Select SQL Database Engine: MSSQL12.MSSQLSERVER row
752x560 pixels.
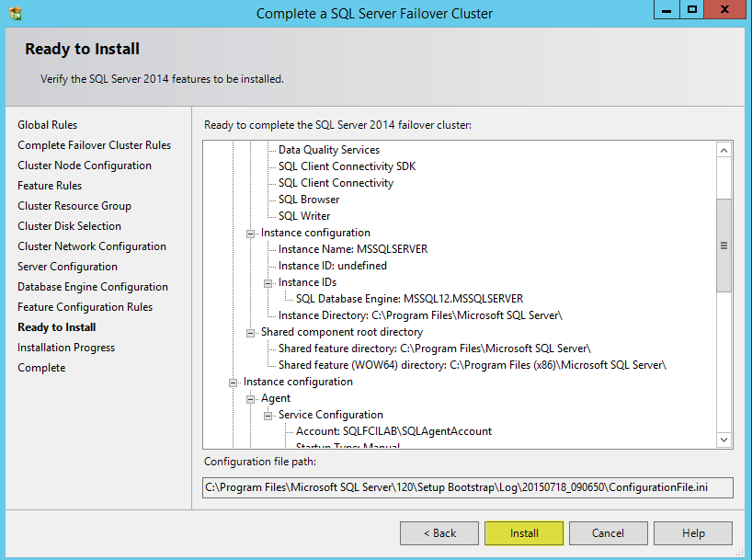[x=410, y=299]
